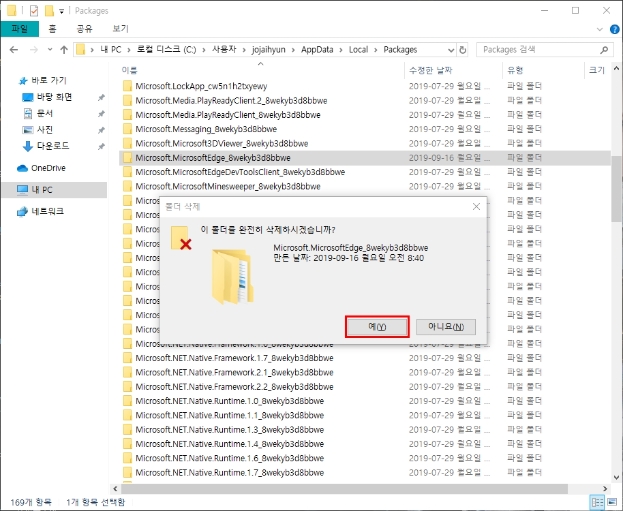Click horizontal scrollbar right arrow
623x511 pixels.
pyautogui.click(x=605, y=488)
